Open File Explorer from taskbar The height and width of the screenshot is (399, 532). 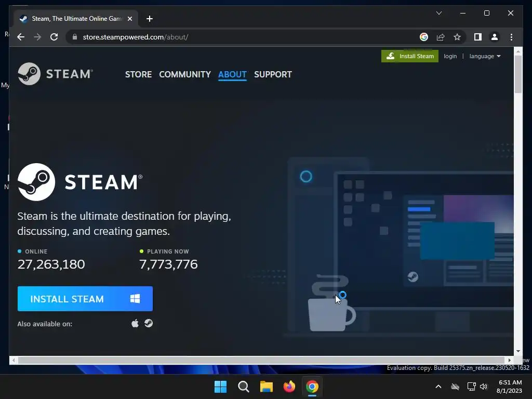pos(267,387)
